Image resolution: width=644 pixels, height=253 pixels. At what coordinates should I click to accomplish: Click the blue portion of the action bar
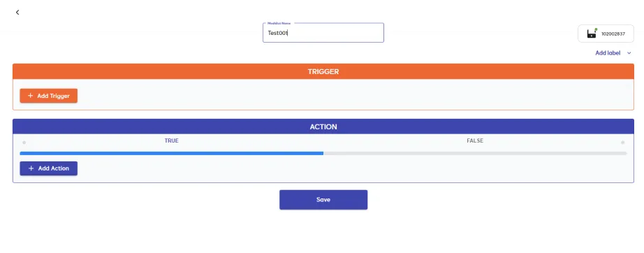tap(171, 153)
